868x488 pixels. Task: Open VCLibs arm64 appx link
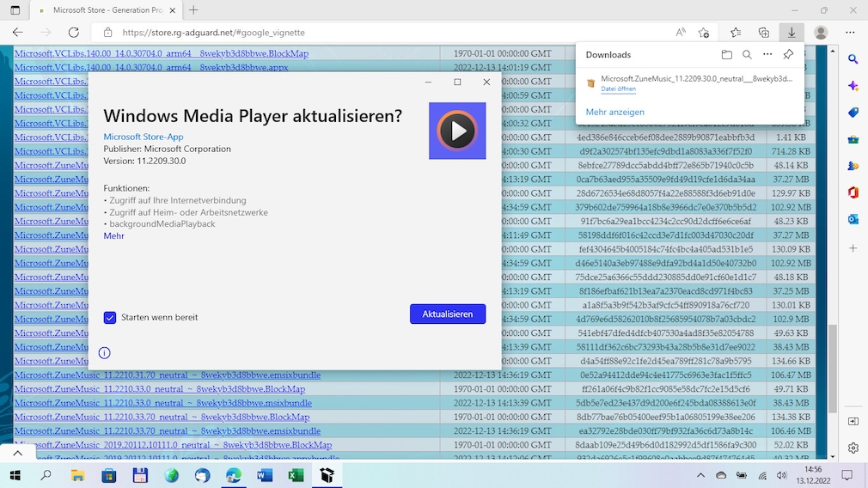(x=151, y=68)
